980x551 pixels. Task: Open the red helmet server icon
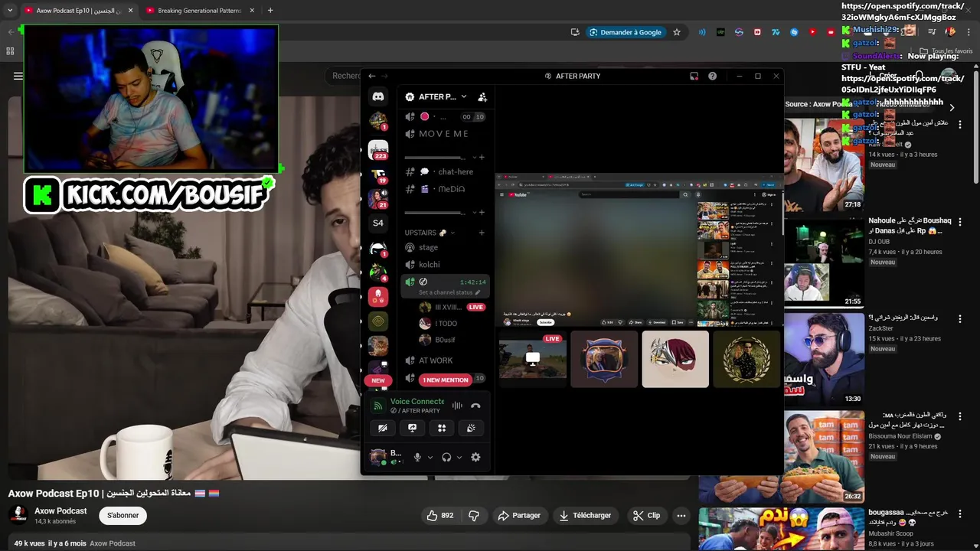(378, 295)
